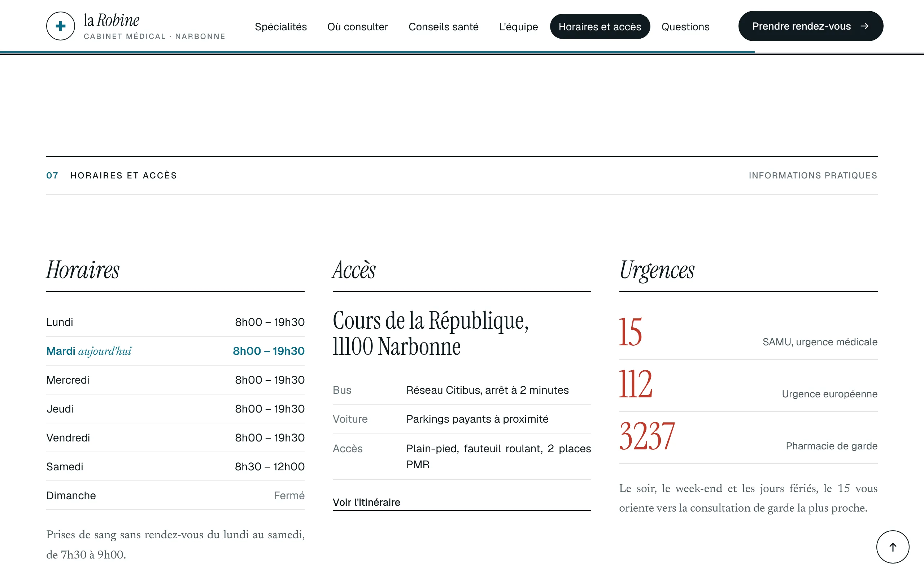Click Réseau Citibus bus information
The width and height of the screenshot is (924, 578).
point(487,390)
